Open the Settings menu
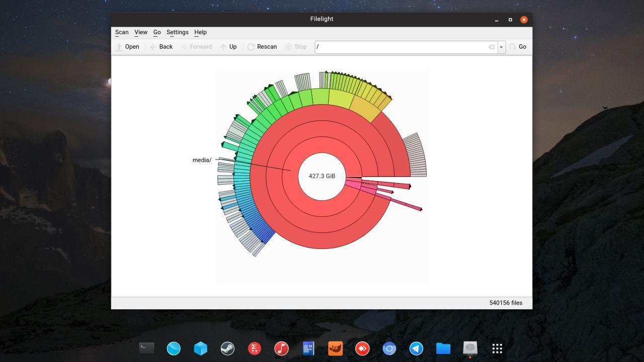 [177, 32]
